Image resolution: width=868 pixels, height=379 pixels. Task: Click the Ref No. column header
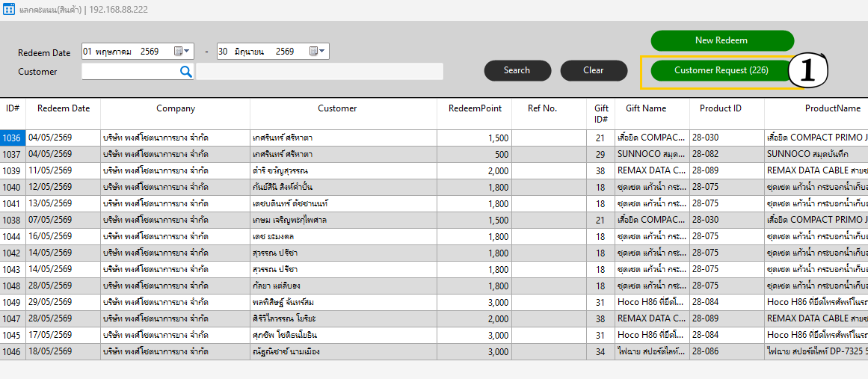coord(542,108)
